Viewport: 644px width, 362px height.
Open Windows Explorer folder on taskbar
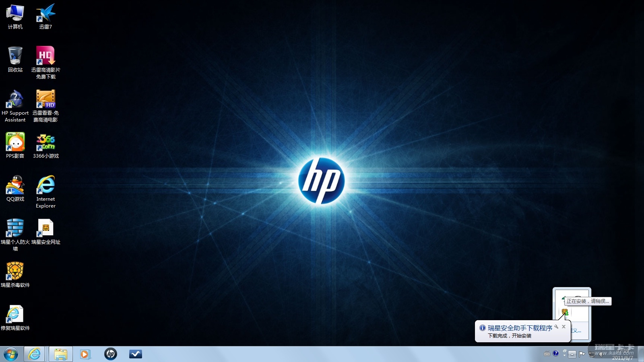[61, 354]
